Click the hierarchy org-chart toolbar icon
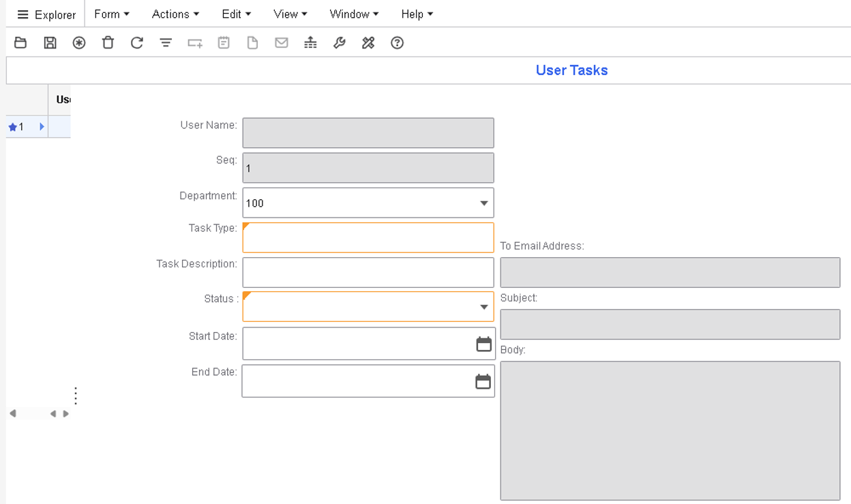 coord(310,43)
